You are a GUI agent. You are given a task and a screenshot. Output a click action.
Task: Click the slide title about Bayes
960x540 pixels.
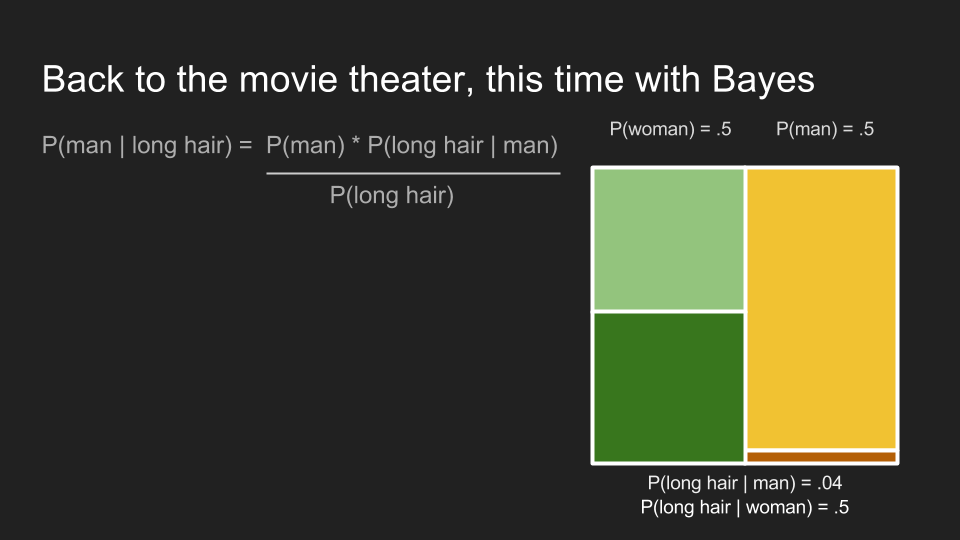click(428, 80)
